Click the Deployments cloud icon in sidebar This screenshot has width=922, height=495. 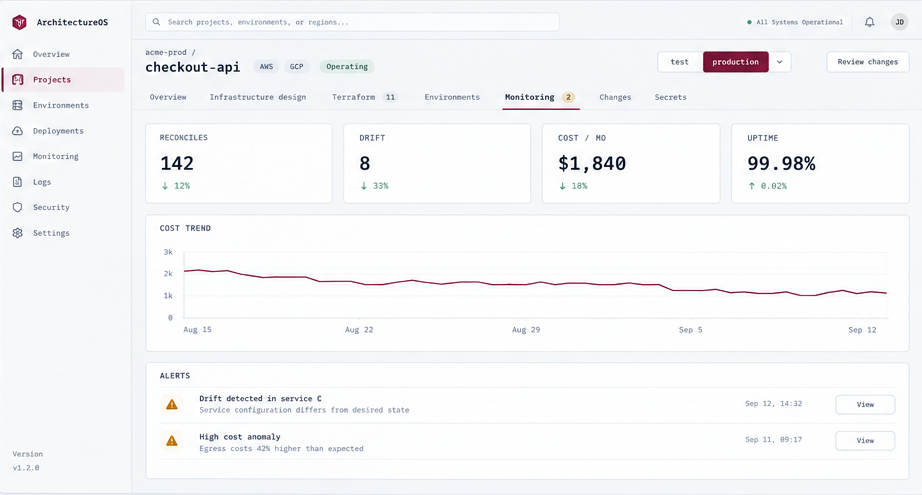pyautogui.click(x=18, y=131)
